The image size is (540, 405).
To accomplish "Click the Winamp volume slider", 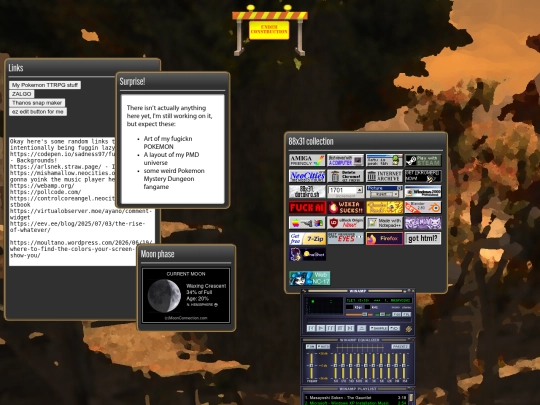I will point(359,314).
